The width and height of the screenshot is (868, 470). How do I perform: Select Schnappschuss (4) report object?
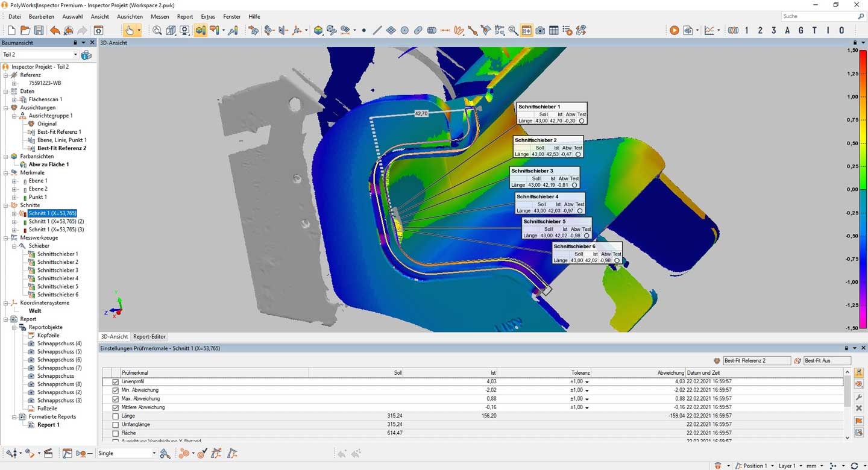(x=59, y=343)
